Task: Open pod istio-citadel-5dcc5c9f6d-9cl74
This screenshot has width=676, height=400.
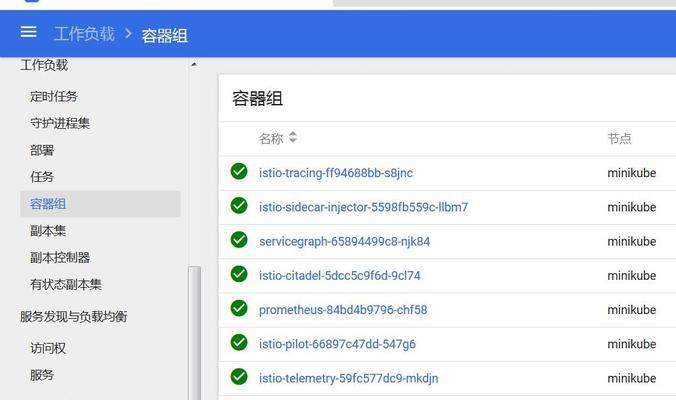Action: (x=340, y=275)
